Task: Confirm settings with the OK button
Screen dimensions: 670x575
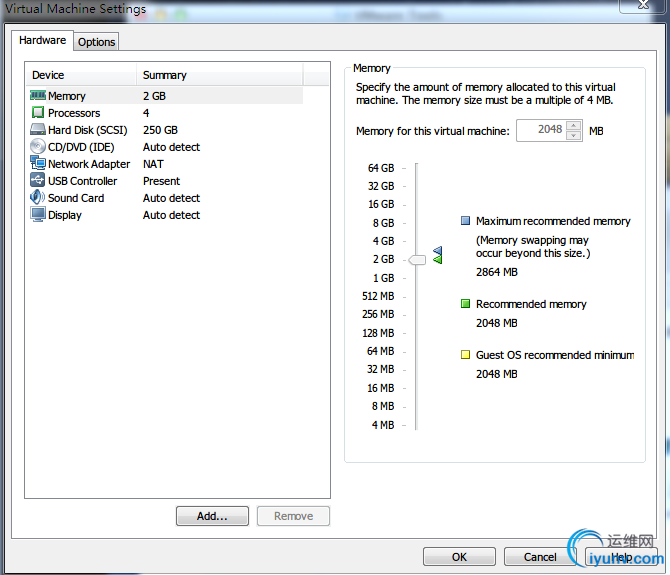Action: tap(459, 557)
